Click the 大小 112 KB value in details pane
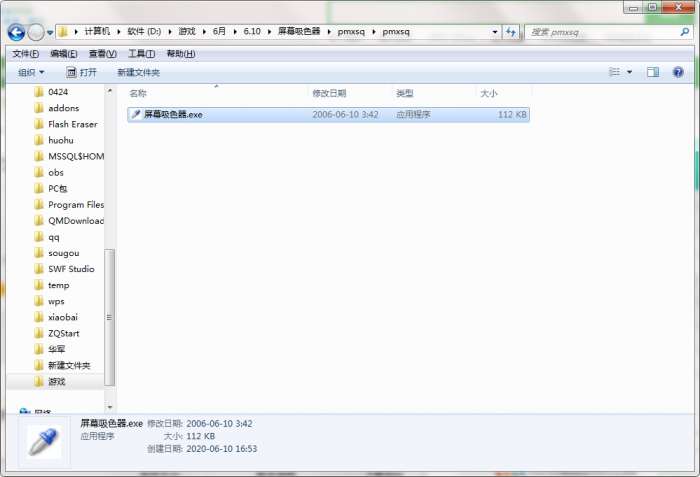This screenshot has width=700, height=477. point(200,436)
